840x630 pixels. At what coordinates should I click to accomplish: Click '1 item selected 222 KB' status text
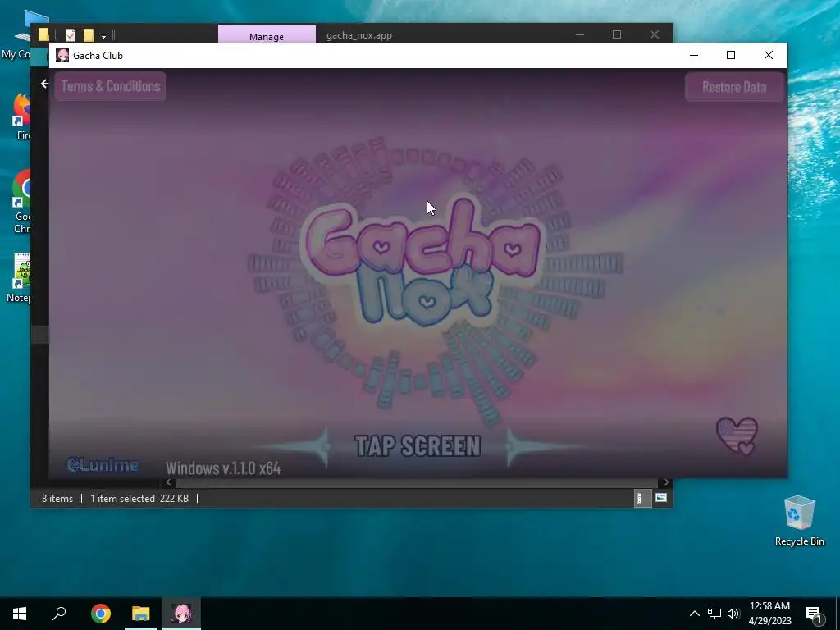click(139, 498)
